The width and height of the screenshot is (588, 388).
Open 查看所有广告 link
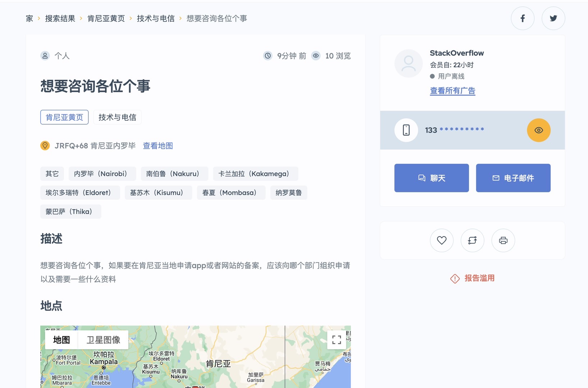(453, 91)
